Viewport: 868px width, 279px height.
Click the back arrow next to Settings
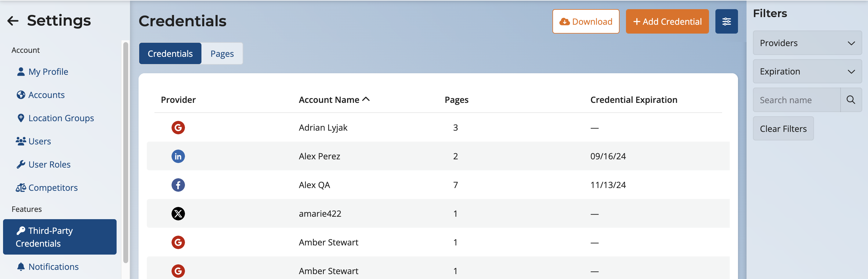click(x=13, y=21)
